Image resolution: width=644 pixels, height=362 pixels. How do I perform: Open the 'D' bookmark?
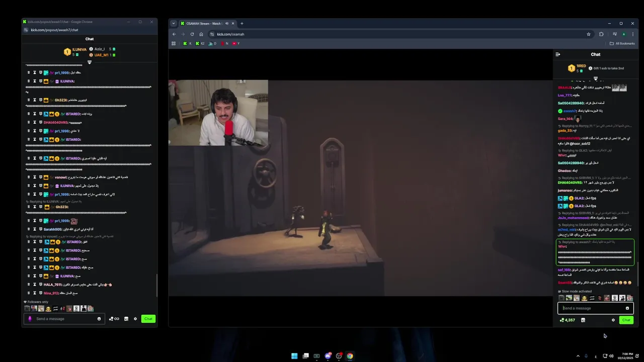click(x=212, y=44)
